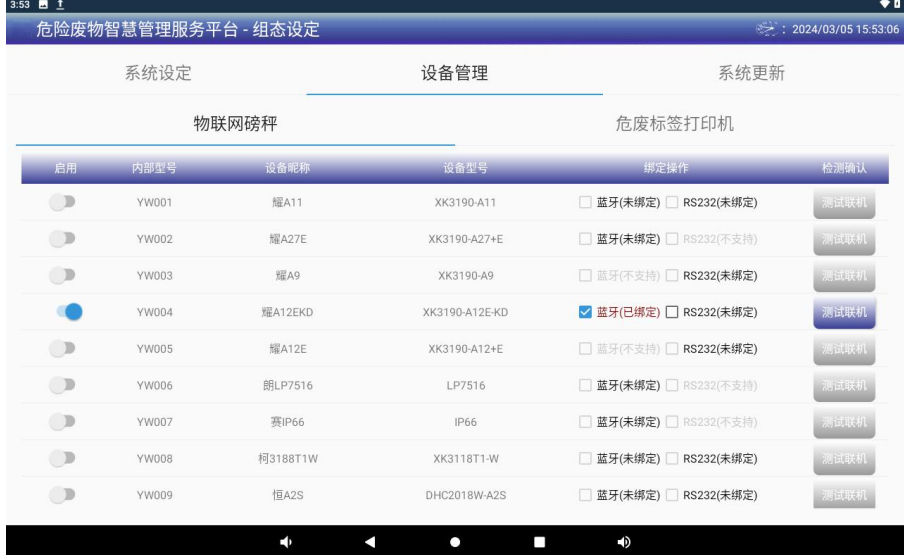The width and height of the screenshot is (904, 555).
Task: Turn on the YW009 enable toggle
Action: coord(65,494)
